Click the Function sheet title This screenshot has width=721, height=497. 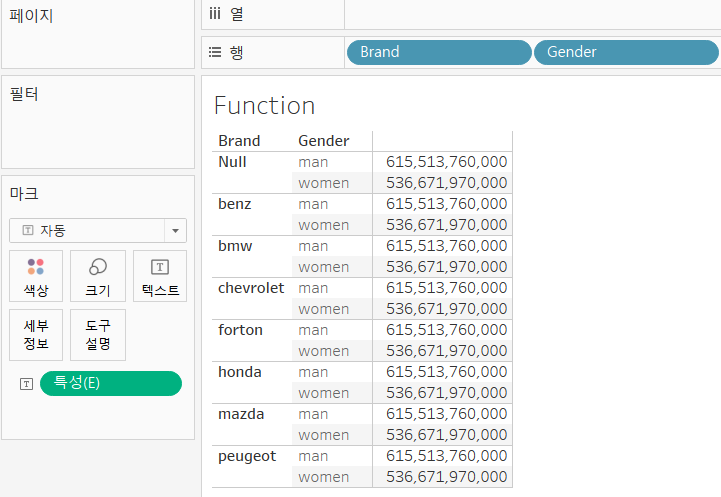pos(264,106)
